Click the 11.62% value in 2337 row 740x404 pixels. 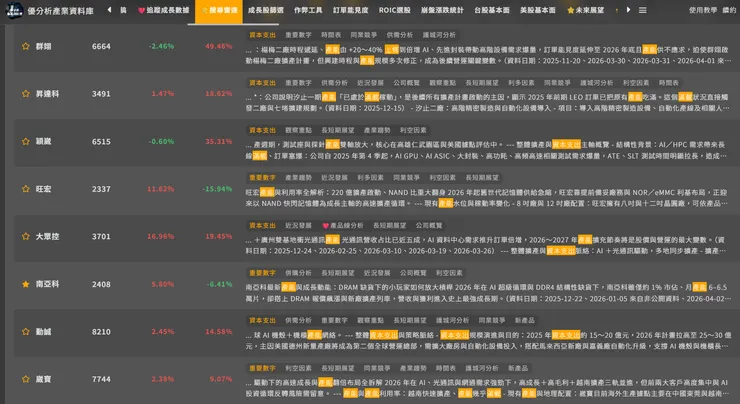160,189
